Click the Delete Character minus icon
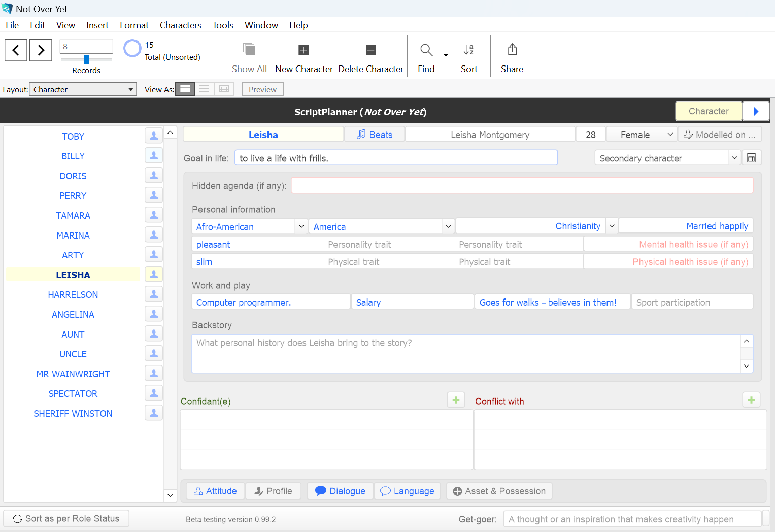 coord(370,50)
